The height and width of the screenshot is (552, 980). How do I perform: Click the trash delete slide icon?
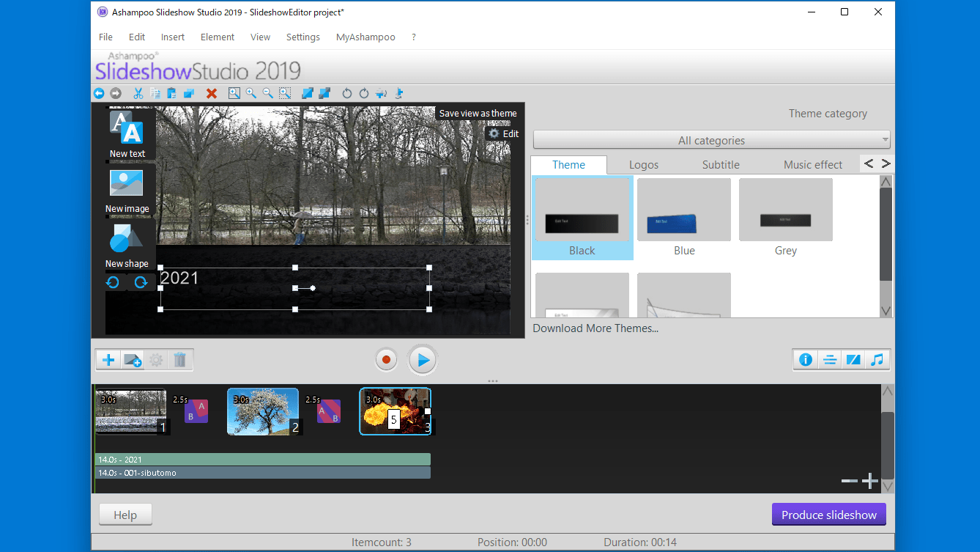coord(179,360)
